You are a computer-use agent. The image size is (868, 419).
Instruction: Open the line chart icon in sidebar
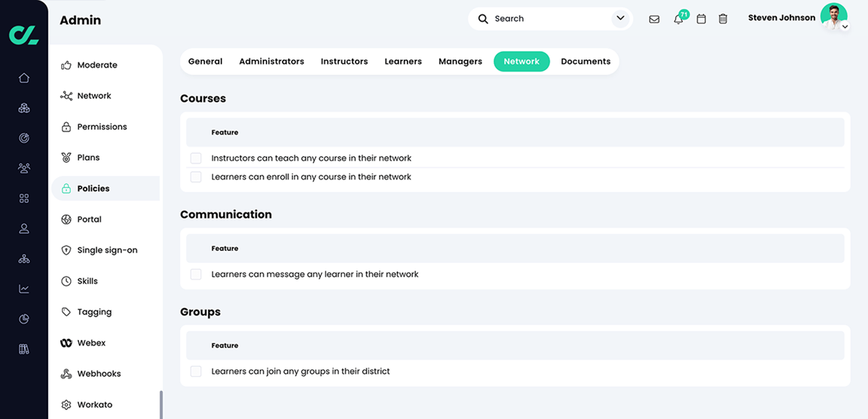(x=24, y=289)
